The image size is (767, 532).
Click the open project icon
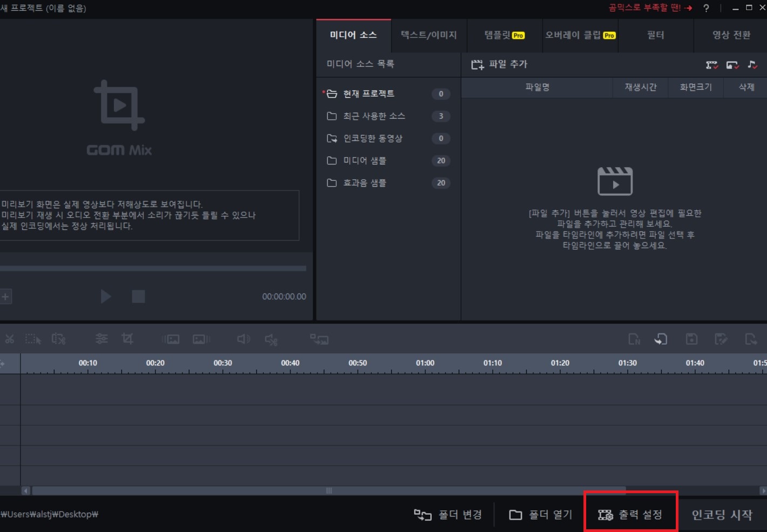pos(661,339)
